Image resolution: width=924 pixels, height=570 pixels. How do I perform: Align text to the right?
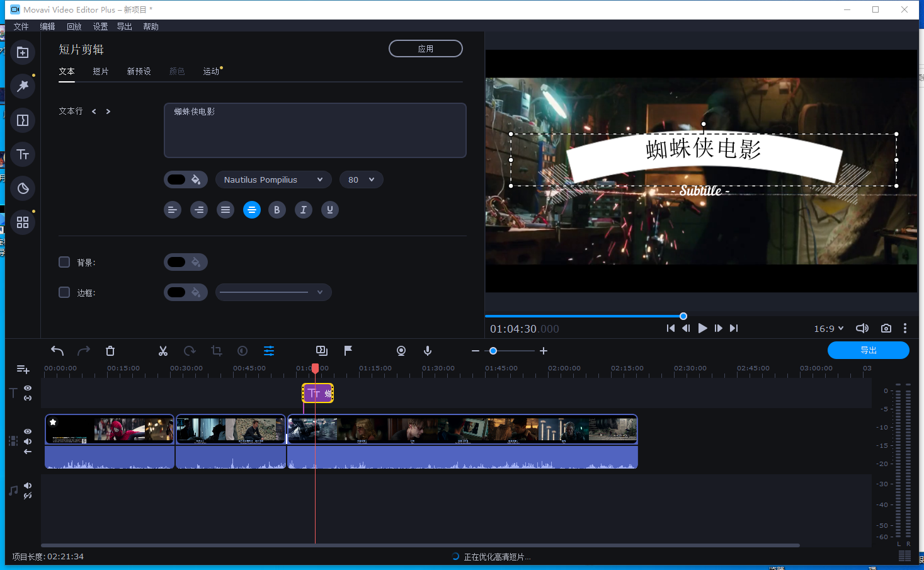[x=199, y=210]
